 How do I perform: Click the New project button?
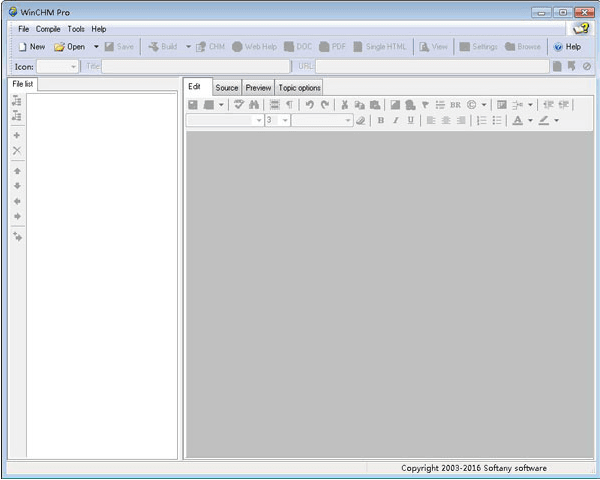point(31,46)
